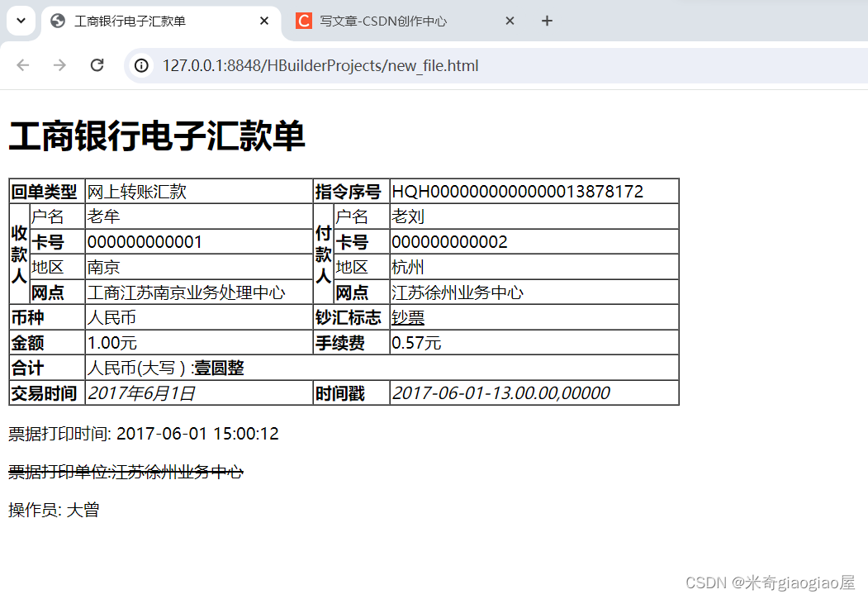The width and height of the screenshot is (868, 599).
Task: Click the 操作员: 大曾 line
Action: coord(54,510)
